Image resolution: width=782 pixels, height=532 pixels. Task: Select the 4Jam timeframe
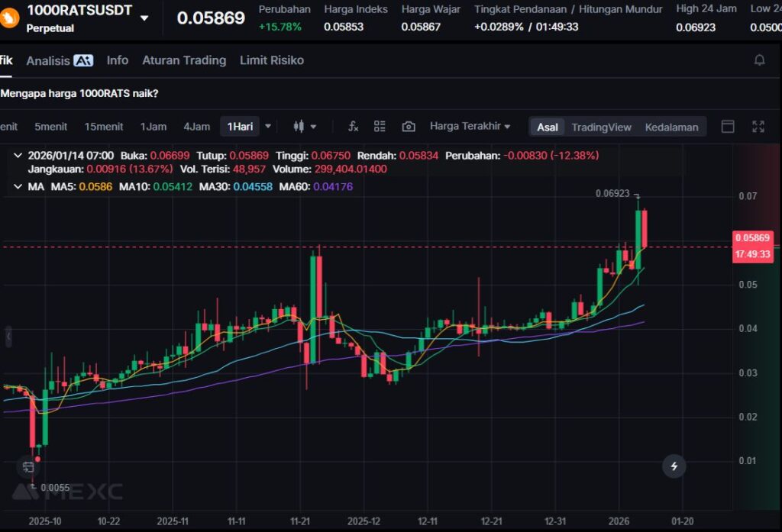click(x=196, y=127)
